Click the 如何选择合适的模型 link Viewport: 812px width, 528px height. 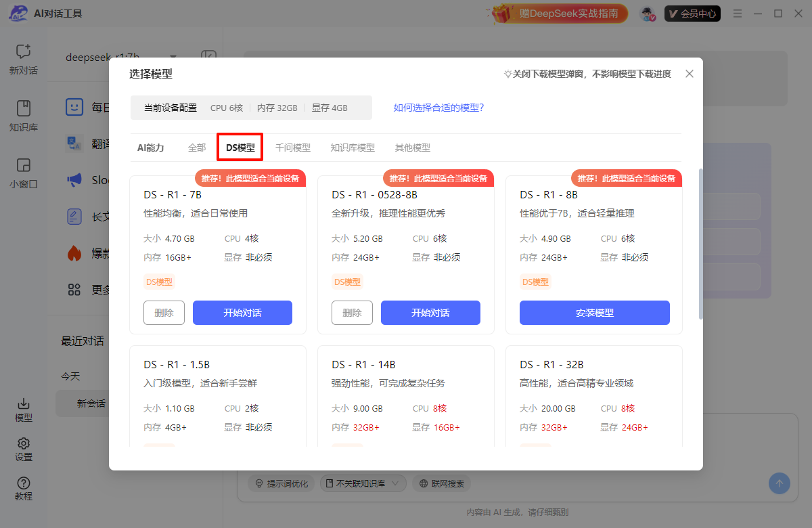click(439, 107)
